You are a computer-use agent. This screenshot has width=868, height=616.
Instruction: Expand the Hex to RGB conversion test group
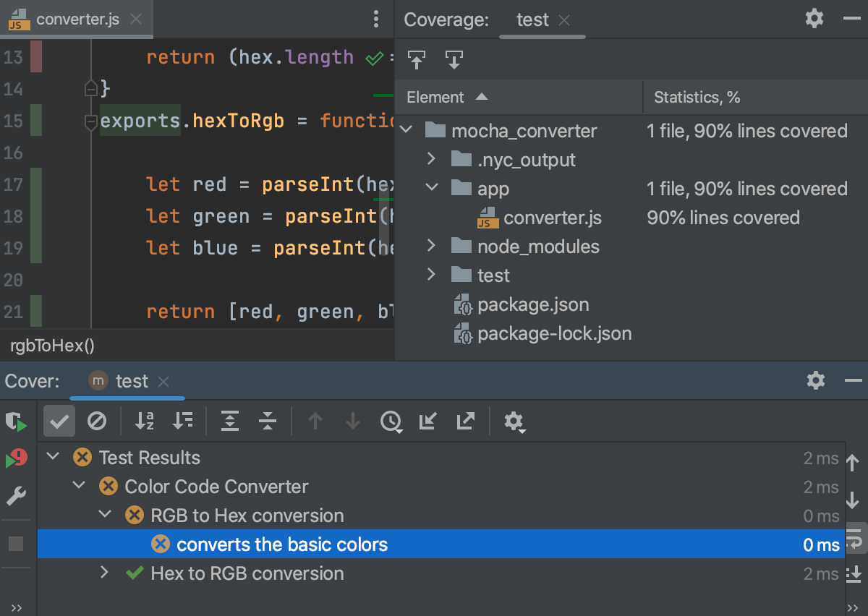click(x=103, y=573)
